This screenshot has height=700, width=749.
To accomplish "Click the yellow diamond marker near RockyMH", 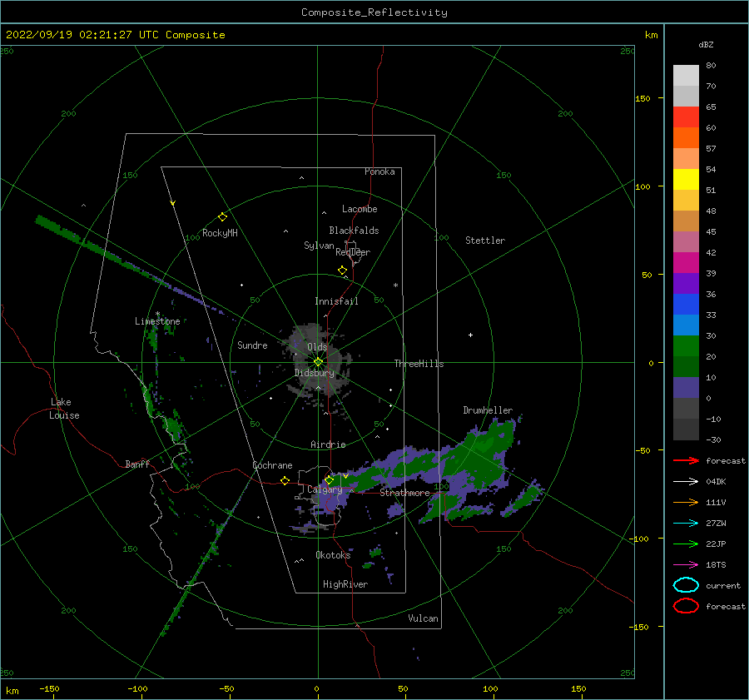I will point(222,217).
